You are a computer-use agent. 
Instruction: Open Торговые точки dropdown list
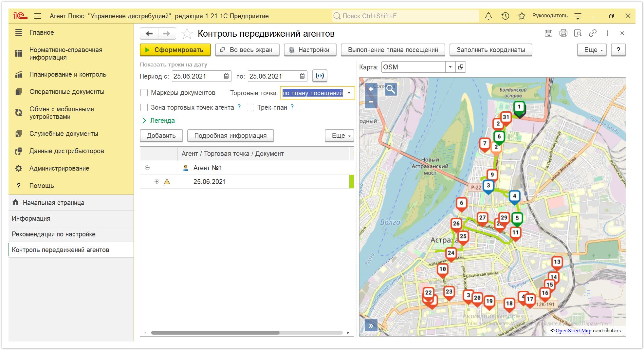point(349,93)
